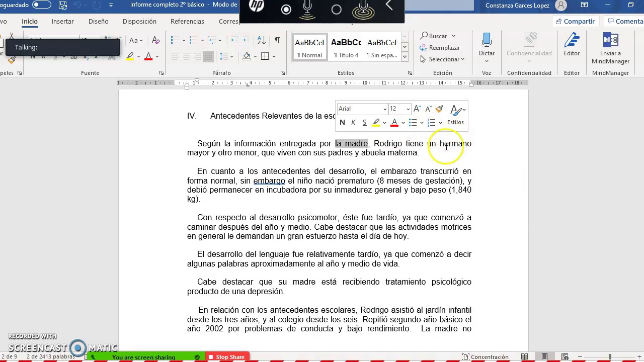The image size is (644, 362).
Task: Open the Editor proofing tool
Action: (572, 45)
